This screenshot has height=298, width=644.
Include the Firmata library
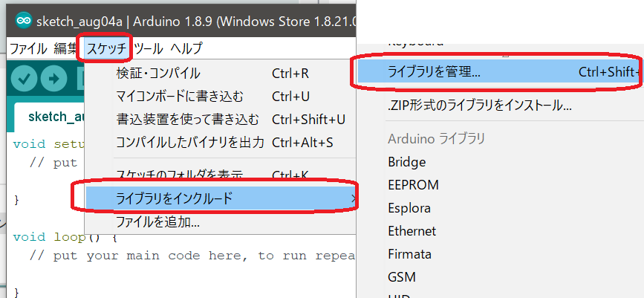tap(409, 254)
